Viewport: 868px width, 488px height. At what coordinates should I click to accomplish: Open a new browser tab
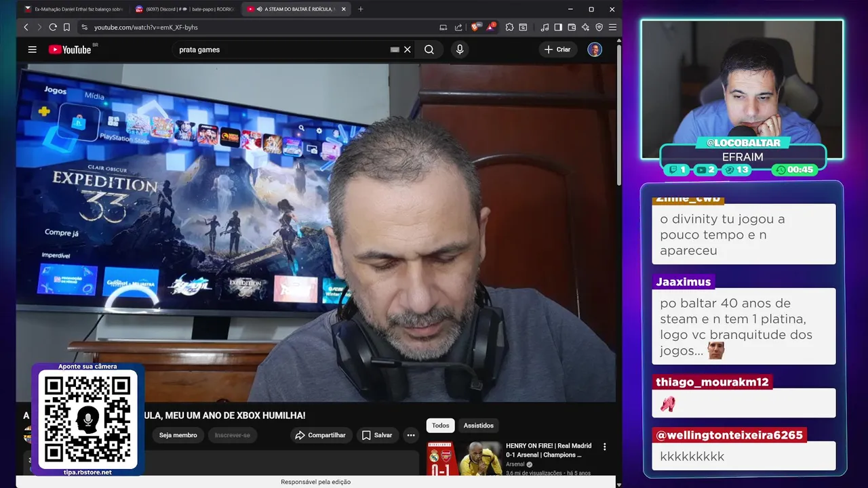(x=360, y=9)
